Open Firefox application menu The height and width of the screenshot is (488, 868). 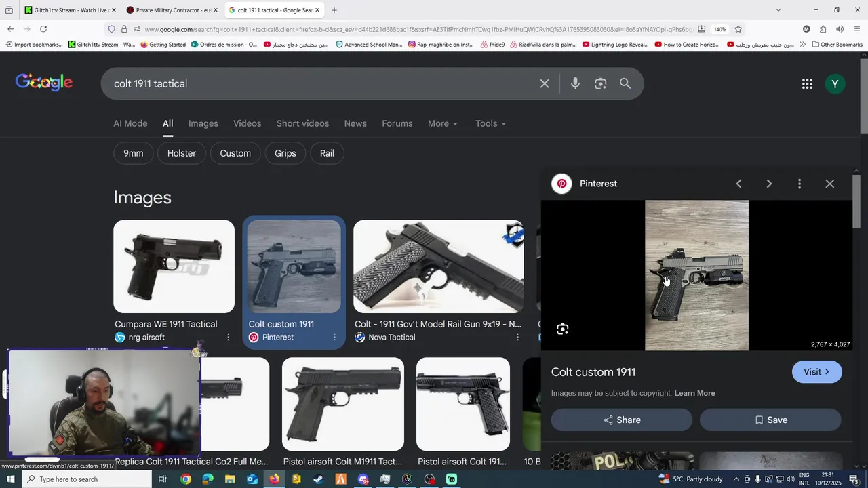857,29
